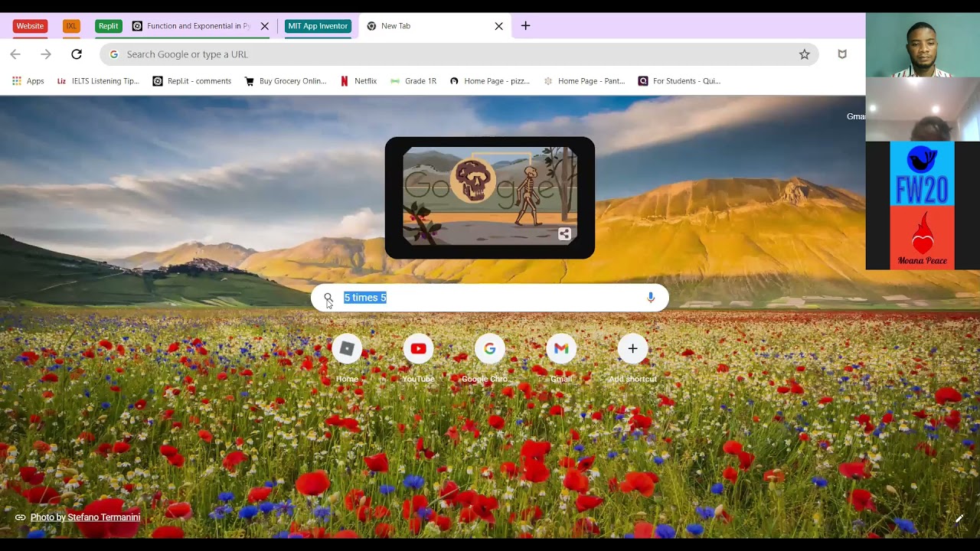Select the FW20 Moana Peace participant tile
Image resolution: width=980 pixels, height=551 pixels.
pyautogui.click(x=923, y=205)
